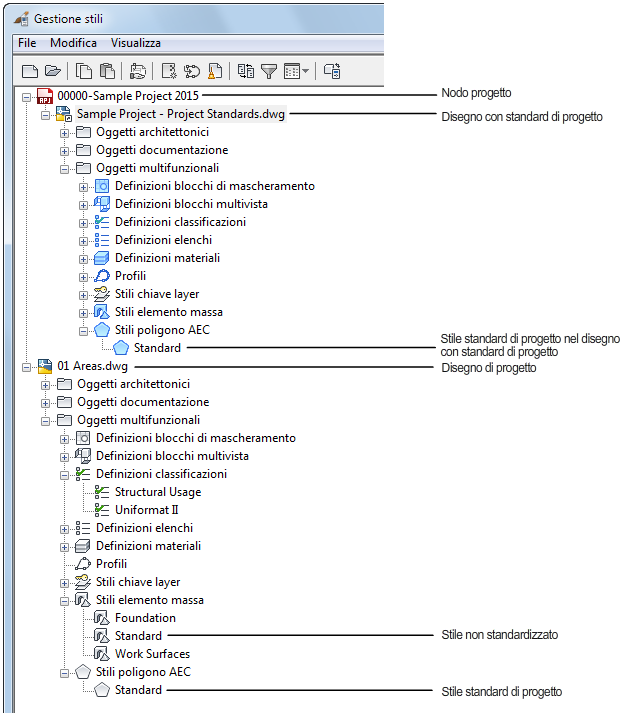Click the Filter Style Type funnel icon
Image resolution: width=642 pixels, height=713 pixels.
coord(269,71)
